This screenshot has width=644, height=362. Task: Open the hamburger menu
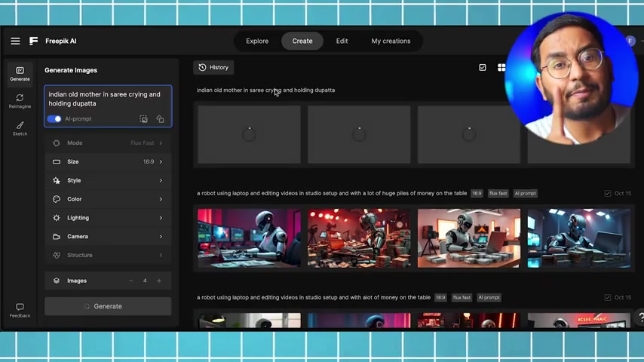15,41
